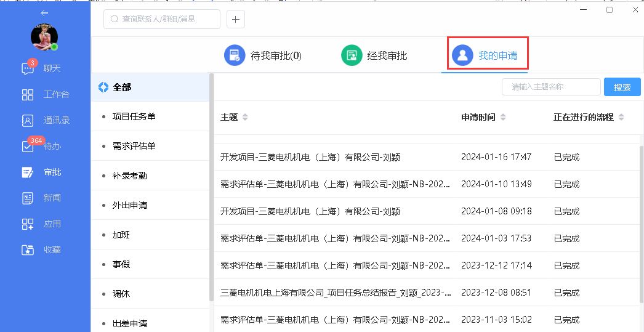The width and height of the screenshot is (644, 332).
Task: Switch to the 待我审批(0) tab
Action: [263, 55]
